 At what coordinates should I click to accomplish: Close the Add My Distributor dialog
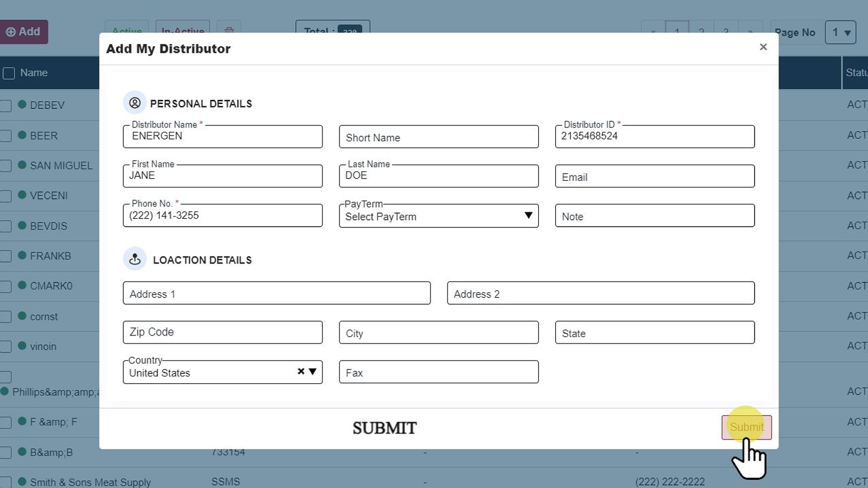point(763,47)
